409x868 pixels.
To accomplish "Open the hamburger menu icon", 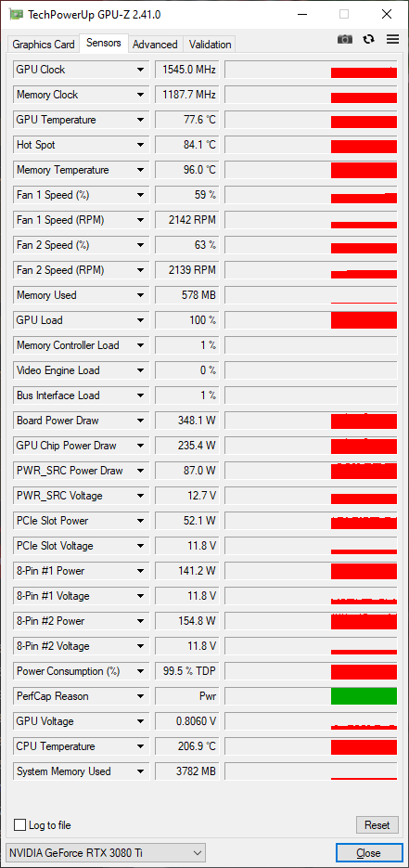I will pyautogui.click(x=393, y=39).
